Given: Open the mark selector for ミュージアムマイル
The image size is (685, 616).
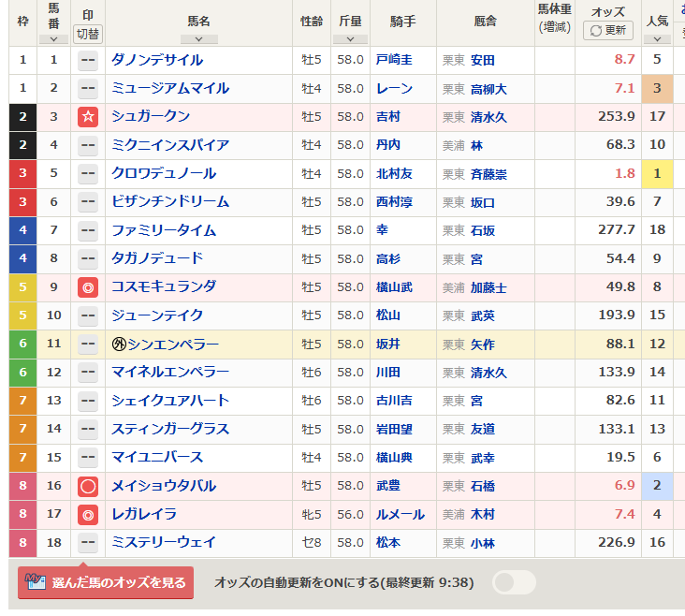Looking at the screenshot, I should 88,89.
